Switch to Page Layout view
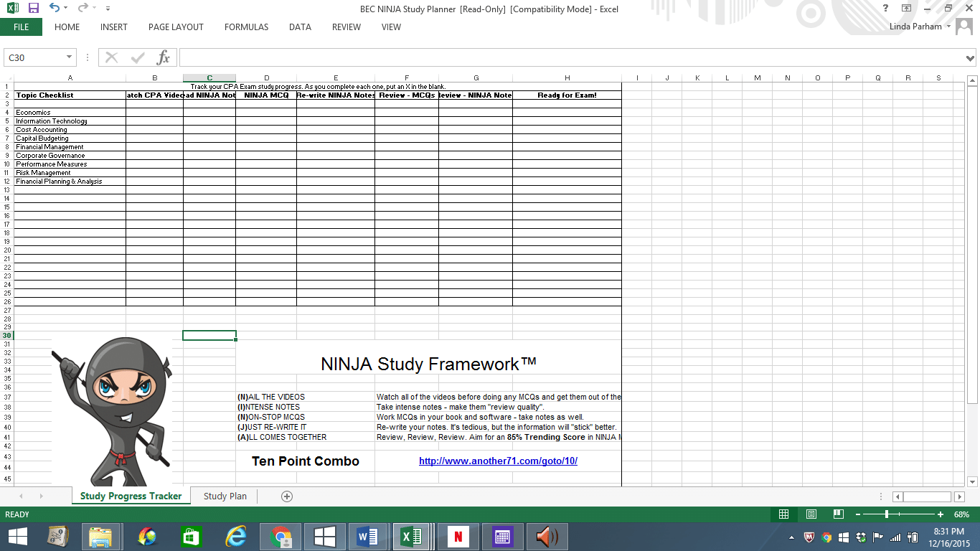 point(811,514)
